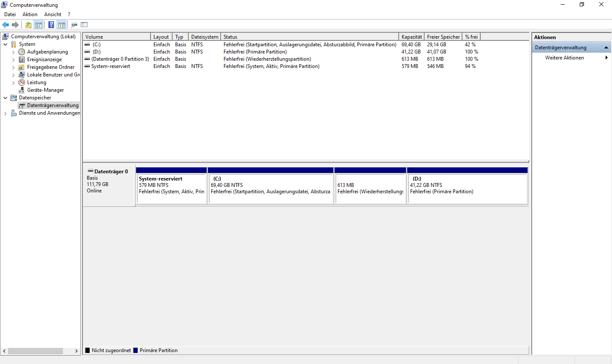Viewport: 612px width, 364px height.
Task: Expand the Ereignisanzeige tree node
Action: click(x=13, y=60)
